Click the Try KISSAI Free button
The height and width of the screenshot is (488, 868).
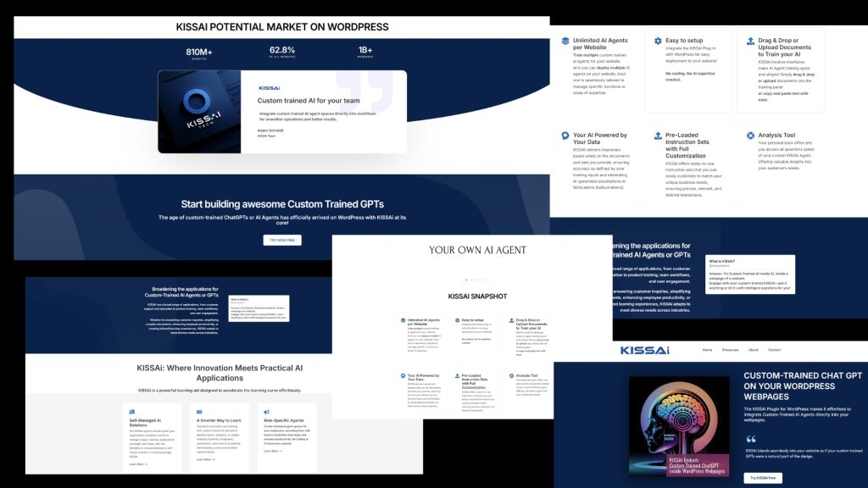[x=763, y=478]
